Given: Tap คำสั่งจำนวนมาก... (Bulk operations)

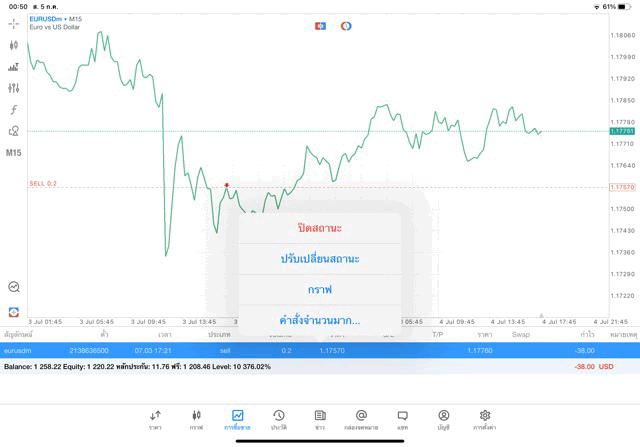Looking at the screenshot, I should tap(320, 320).
